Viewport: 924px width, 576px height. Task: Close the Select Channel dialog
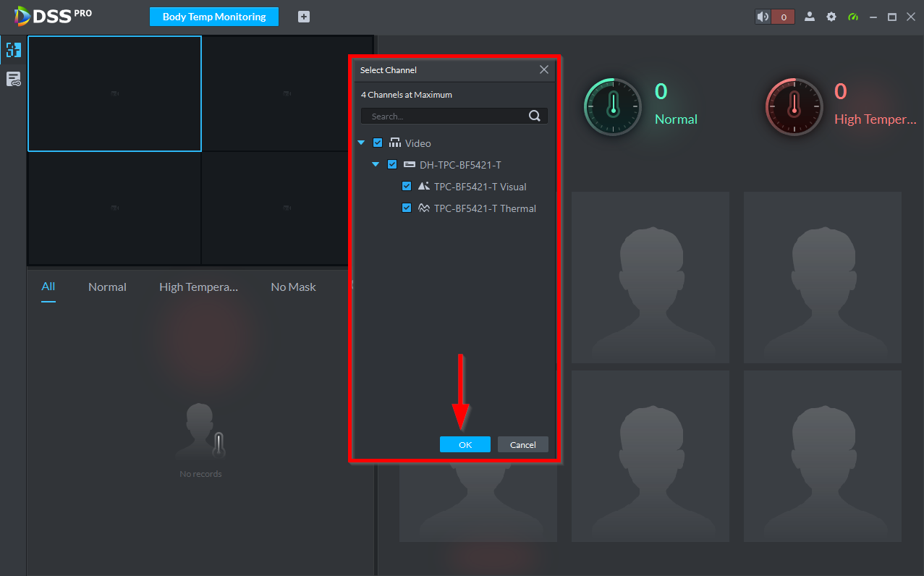[544, 70]
